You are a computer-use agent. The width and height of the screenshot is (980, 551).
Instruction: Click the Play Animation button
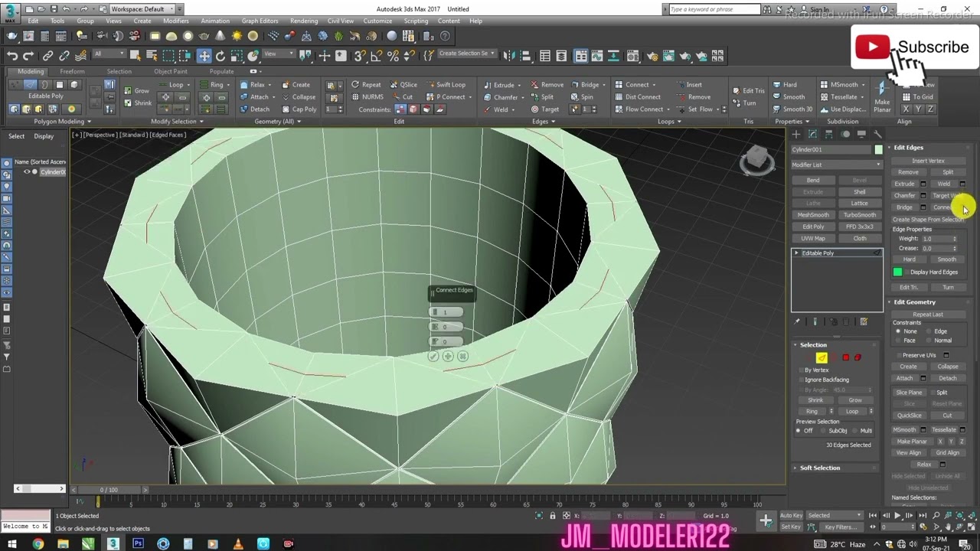[x=897, y=516]
